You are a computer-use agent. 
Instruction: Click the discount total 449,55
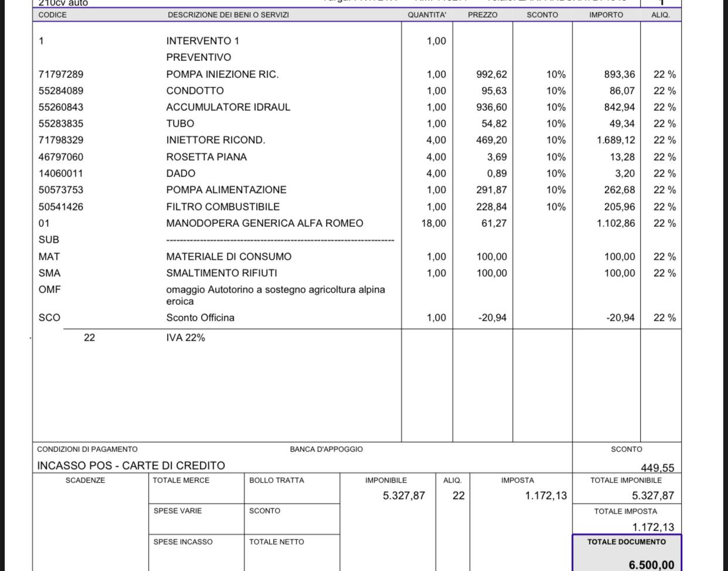[657, 468]
